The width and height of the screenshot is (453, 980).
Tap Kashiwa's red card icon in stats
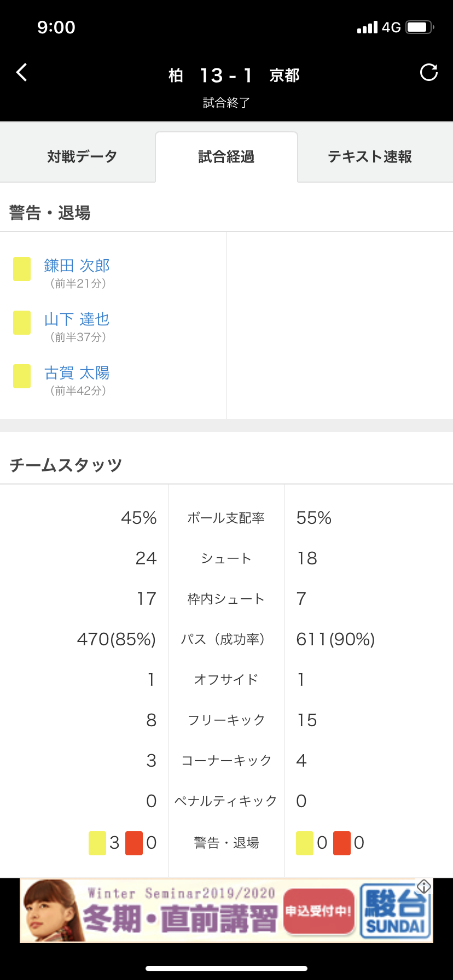coord(134,843)
